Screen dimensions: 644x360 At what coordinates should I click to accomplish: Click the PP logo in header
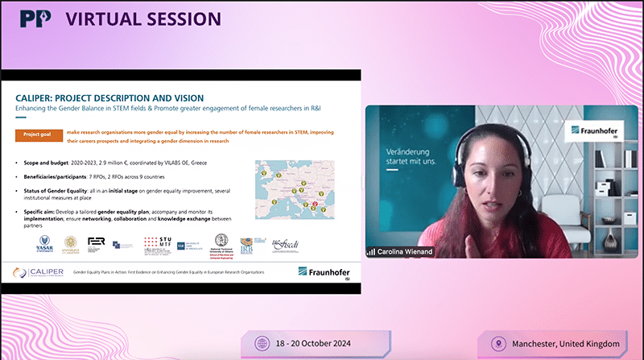tap(33, 19)
